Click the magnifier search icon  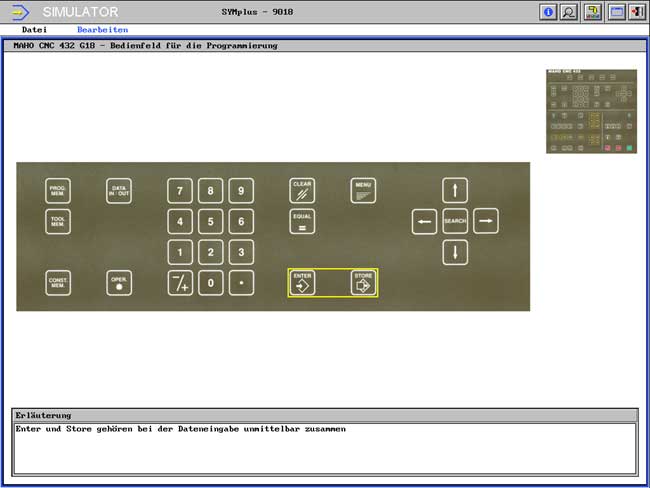coord(569,12)
